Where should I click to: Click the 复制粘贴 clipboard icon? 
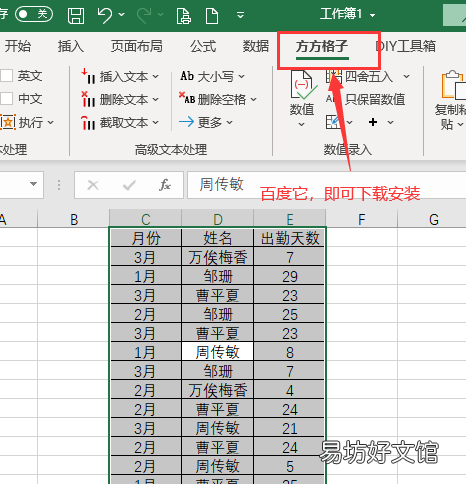coord(454,85)
